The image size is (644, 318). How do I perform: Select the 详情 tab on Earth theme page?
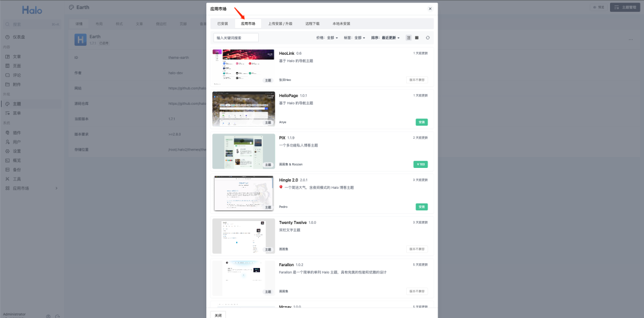[x=79, y=24]
